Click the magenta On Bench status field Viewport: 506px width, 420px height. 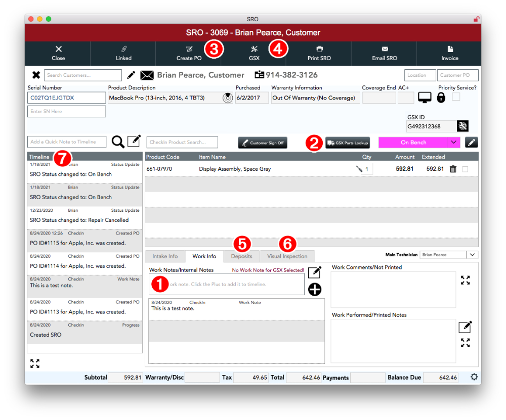[413, 143]
